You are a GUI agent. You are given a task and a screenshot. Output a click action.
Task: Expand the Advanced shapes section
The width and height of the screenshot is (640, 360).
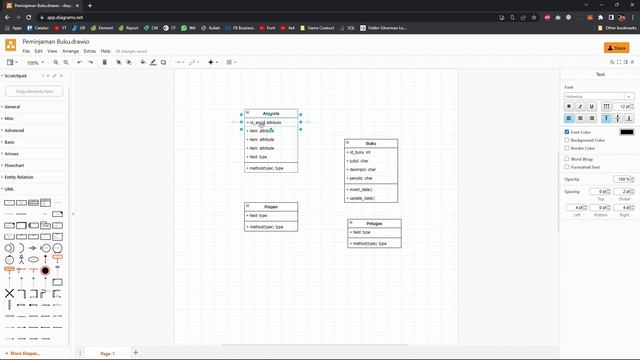coord(14,130)
